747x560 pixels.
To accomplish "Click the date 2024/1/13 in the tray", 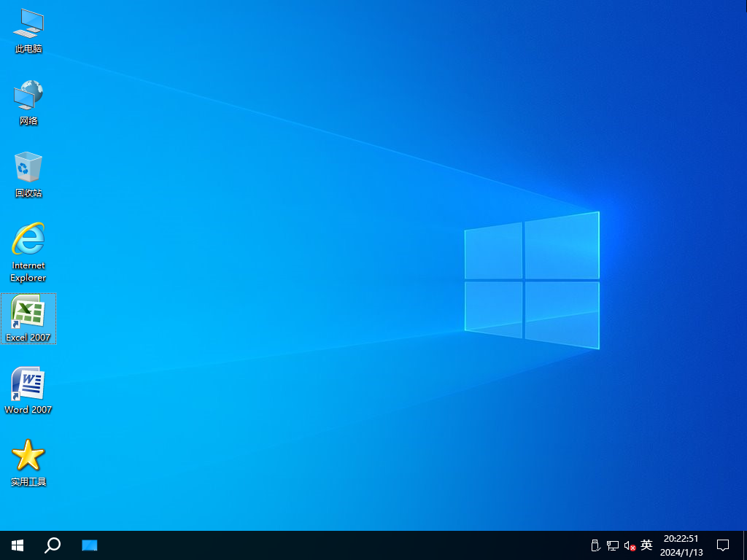I will (681, 553).
